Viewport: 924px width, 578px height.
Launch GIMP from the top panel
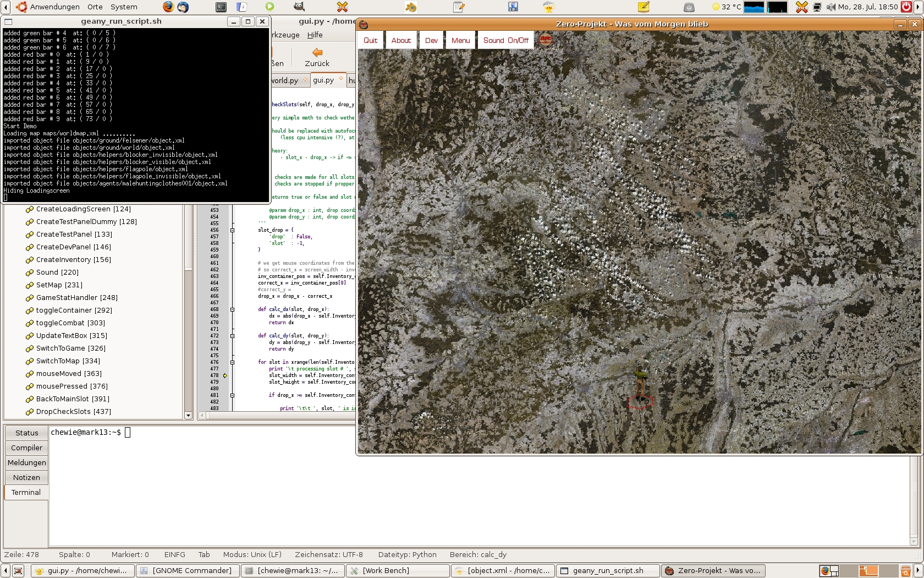pyautogui.click(x=299, y=7)
